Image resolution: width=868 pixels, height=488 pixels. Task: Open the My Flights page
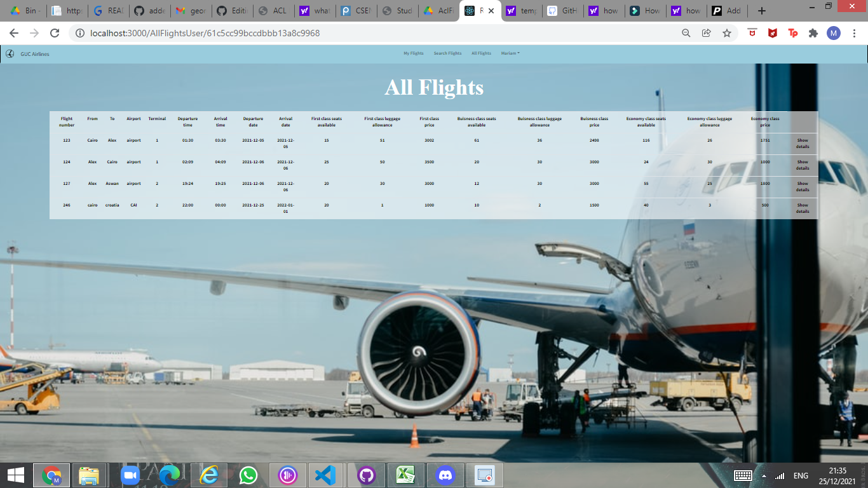click(413, 53)
